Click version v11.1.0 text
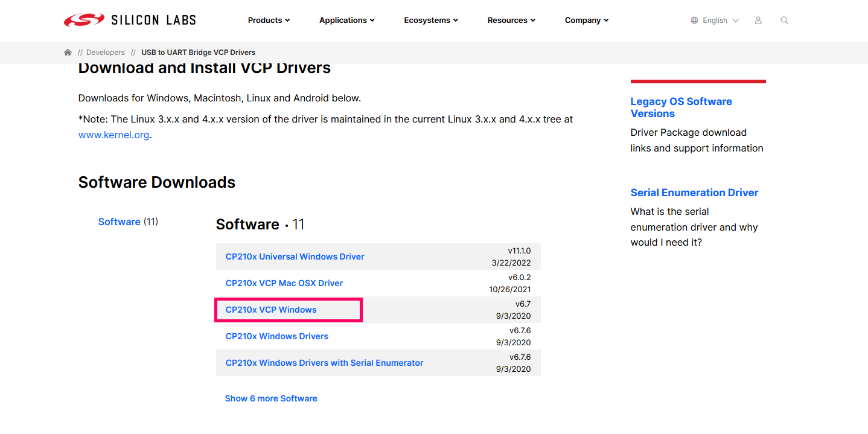 [x=519, y=251]
